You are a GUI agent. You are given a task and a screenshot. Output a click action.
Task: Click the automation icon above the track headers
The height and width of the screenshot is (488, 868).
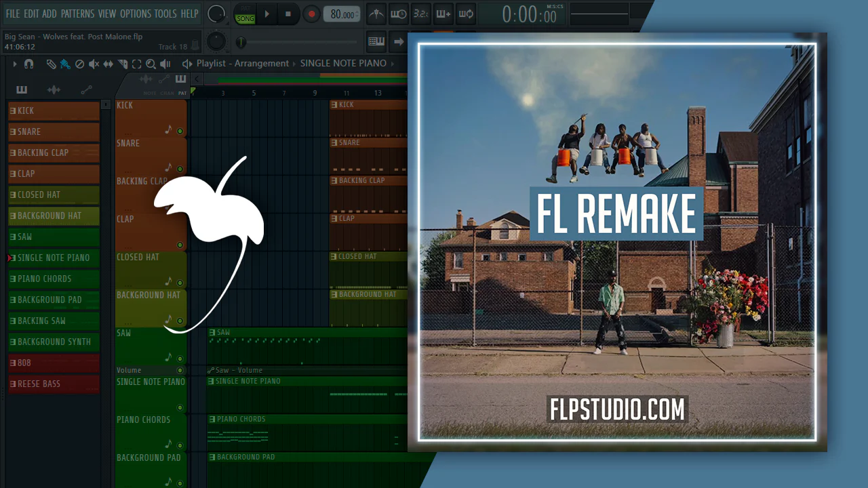pos(163,79)
